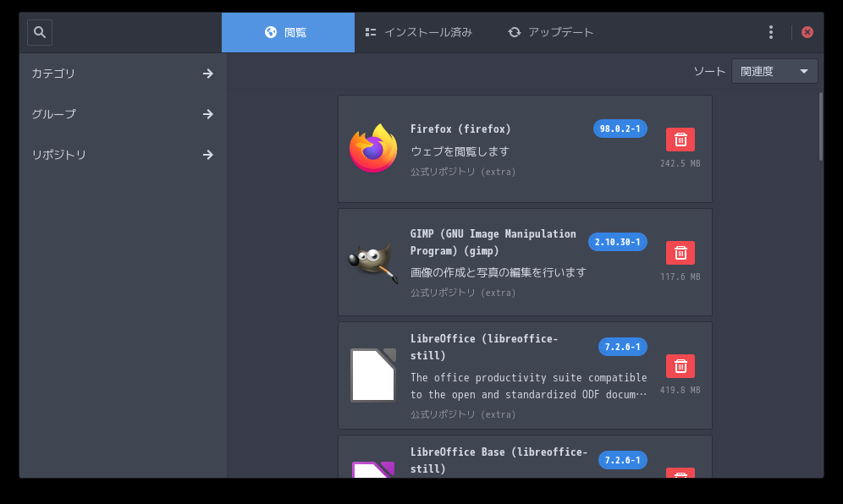Open LibreOffice Base (libreoffice-still) title
Screen dimensions: 843x504
(499, 461)
